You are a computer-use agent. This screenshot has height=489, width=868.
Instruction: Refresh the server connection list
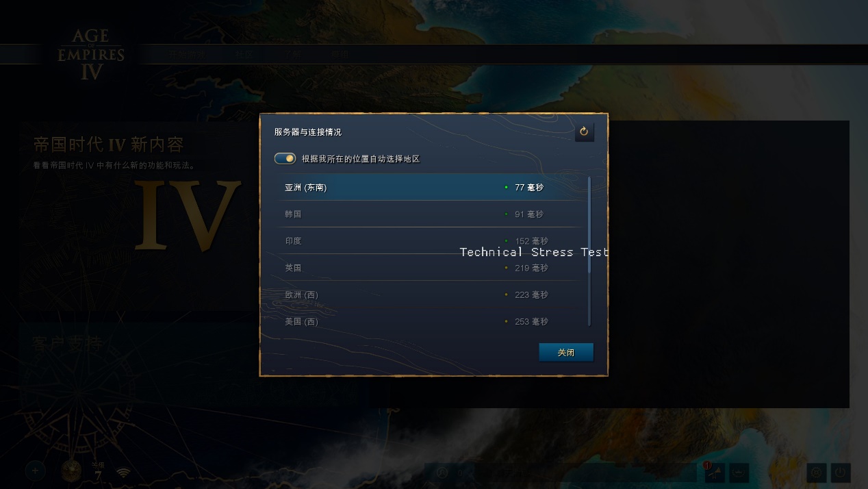click(584, 131)
